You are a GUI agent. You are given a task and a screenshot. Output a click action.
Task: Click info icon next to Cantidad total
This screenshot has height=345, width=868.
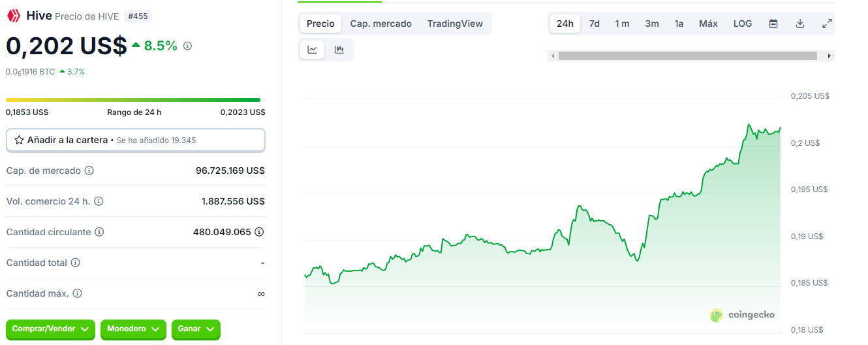coord(75,263)
